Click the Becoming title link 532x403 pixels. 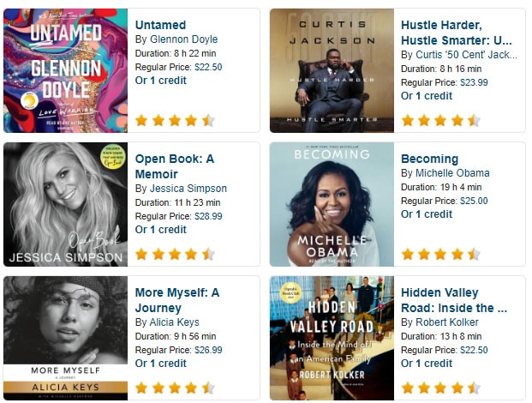429,159
